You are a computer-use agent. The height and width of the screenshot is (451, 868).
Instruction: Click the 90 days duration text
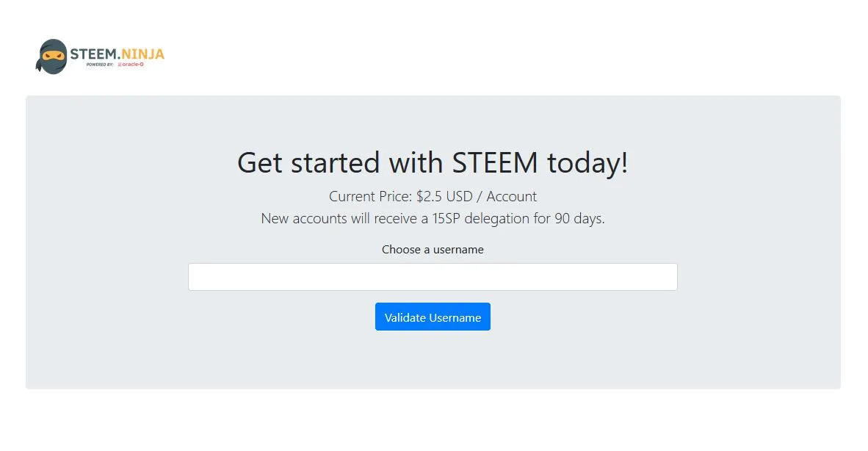(579, 219)
